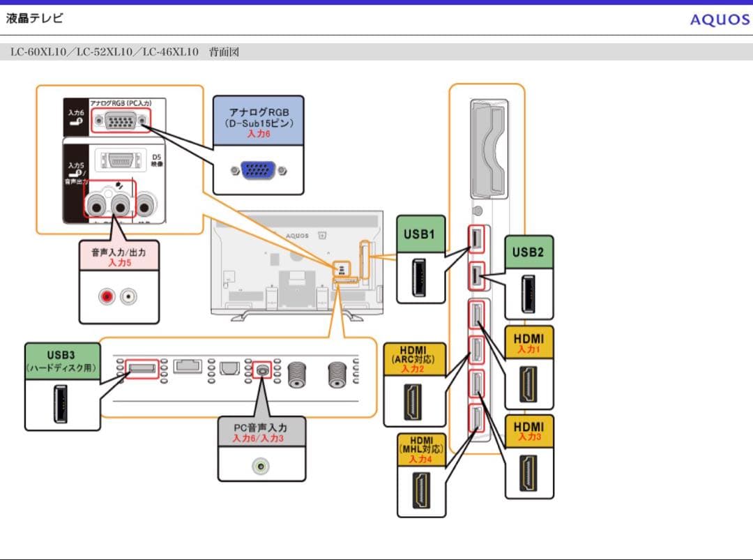Click the blue D-Sub 15-pin connector icon
The height and width of the screenshot is (560, 753).
(258, 169)
